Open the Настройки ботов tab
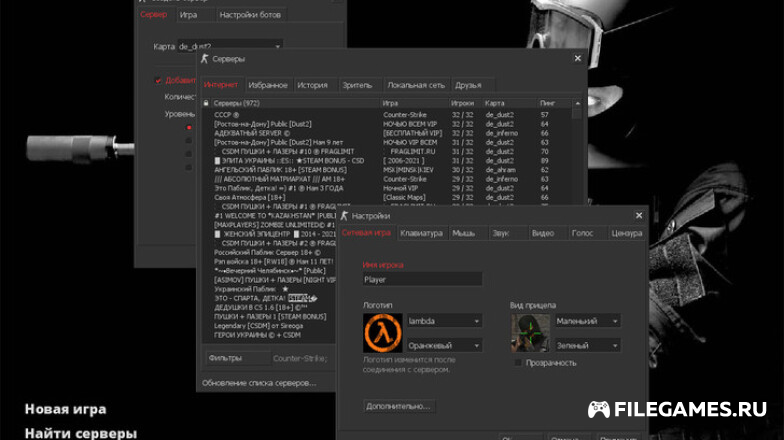This screenshot has height=440, width=784. pos(250,14)
